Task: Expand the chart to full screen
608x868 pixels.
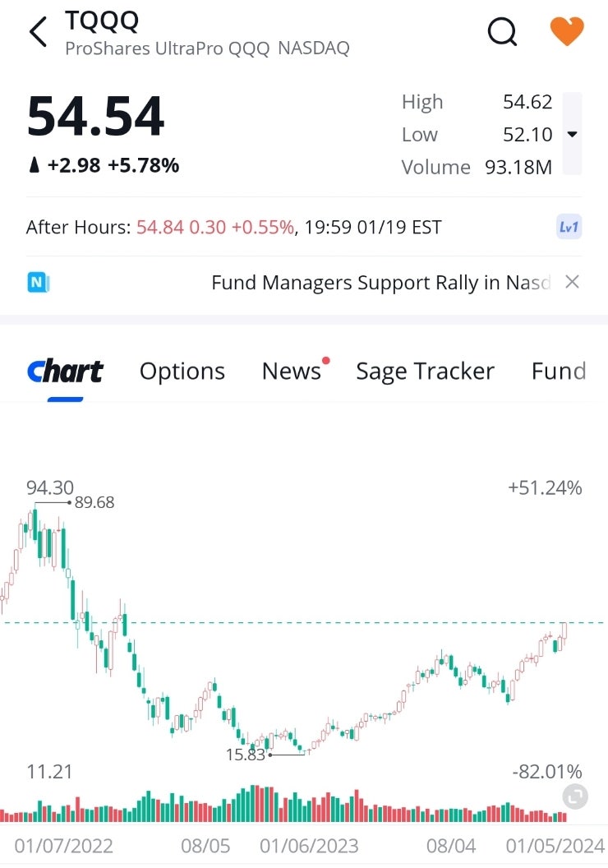Action: click(x=576, y=796)
